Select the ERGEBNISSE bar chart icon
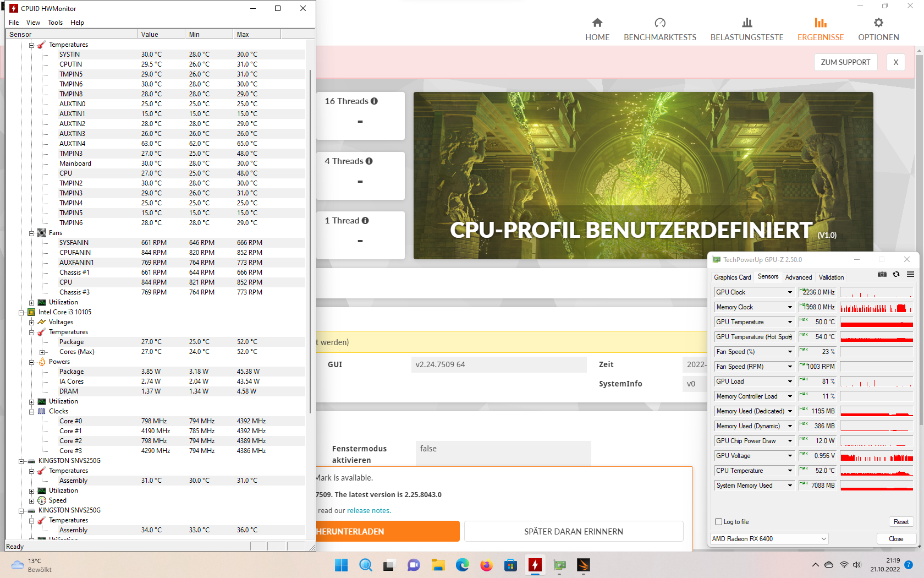The height and width of the screenshot is (578, 924). tap(820, 24)
